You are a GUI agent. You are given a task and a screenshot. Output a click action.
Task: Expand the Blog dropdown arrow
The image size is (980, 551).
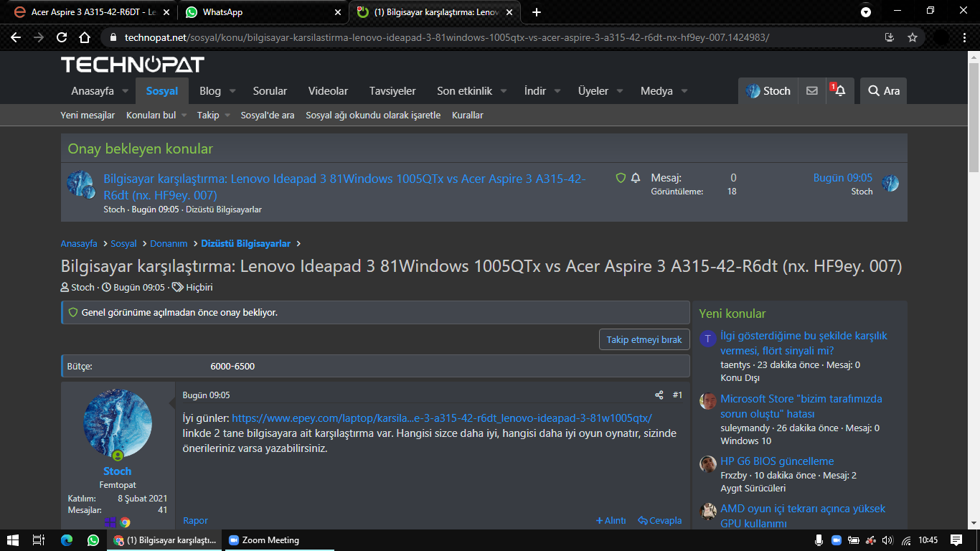coord(232,91)
